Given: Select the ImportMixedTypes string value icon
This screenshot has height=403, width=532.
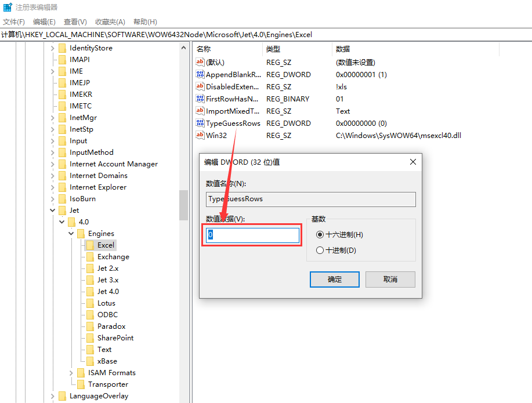Looking at the screenshot, I should (x=200, y=111).
